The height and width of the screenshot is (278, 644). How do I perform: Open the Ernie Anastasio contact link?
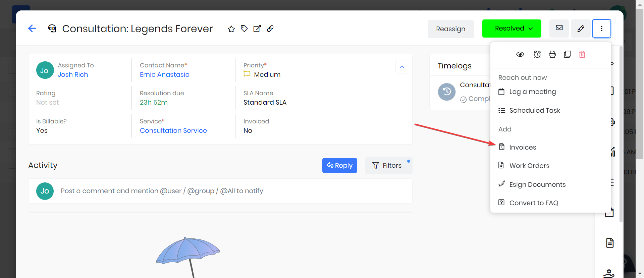(x=165, y=74)
